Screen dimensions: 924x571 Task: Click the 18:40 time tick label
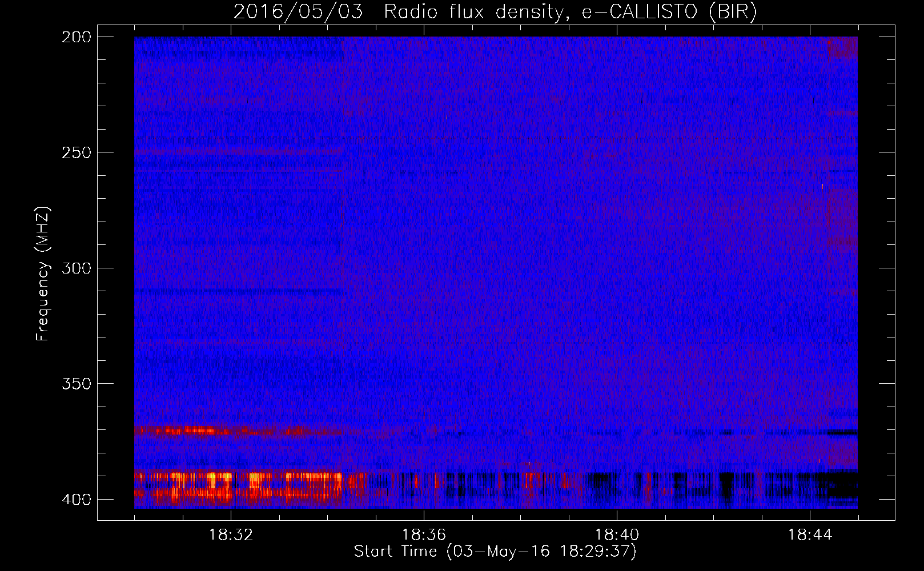click(x=617, y=535)
